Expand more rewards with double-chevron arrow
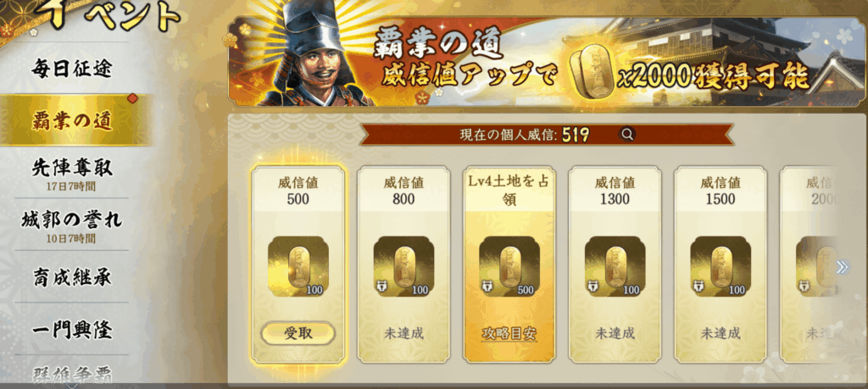Viewport: 868px width, 389px height. (842, 267)
